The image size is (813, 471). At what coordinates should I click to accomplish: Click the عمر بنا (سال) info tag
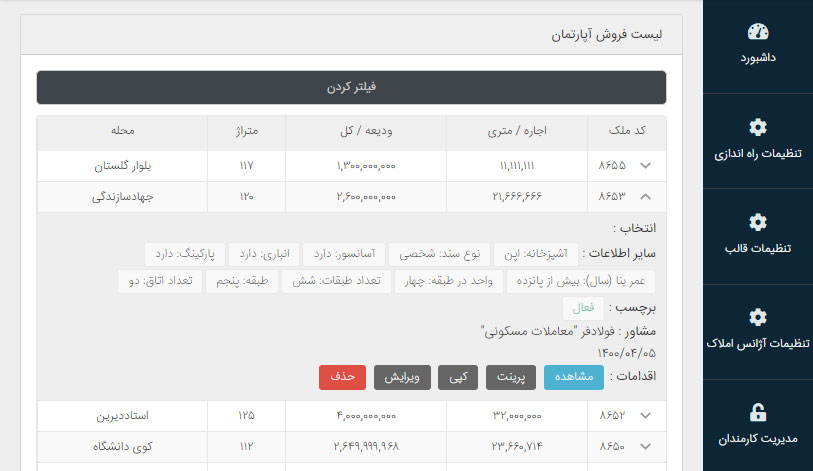pyautogui.click(x=581, y=282)
